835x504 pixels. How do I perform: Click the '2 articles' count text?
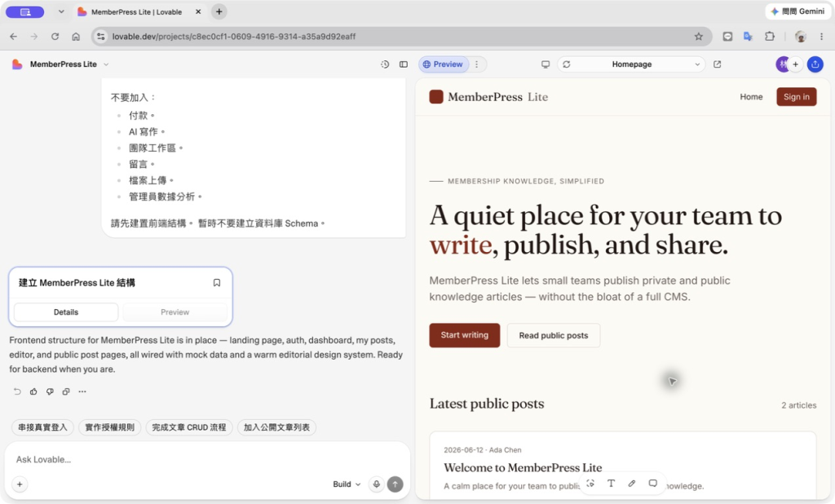[798, 405]
